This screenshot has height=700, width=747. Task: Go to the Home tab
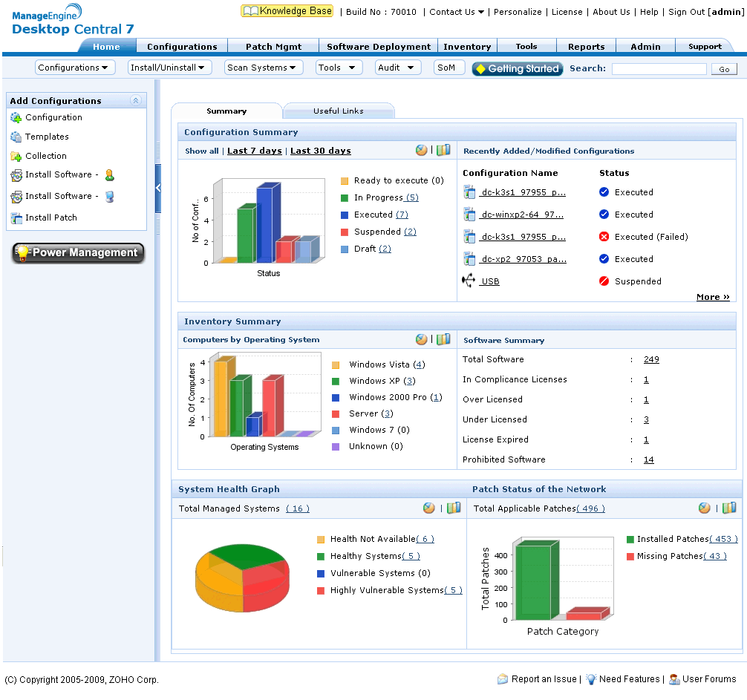(x=107, y=47)
